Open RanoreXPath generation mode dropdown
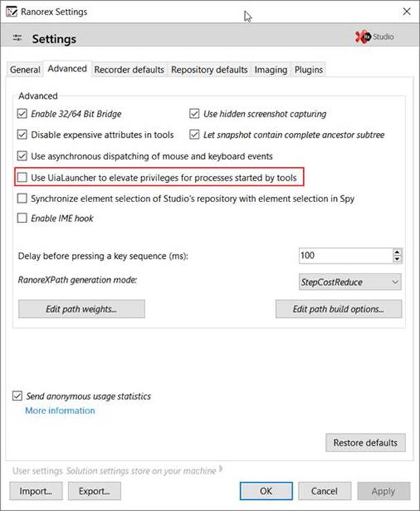420x511 pixels. pos(349,282)
